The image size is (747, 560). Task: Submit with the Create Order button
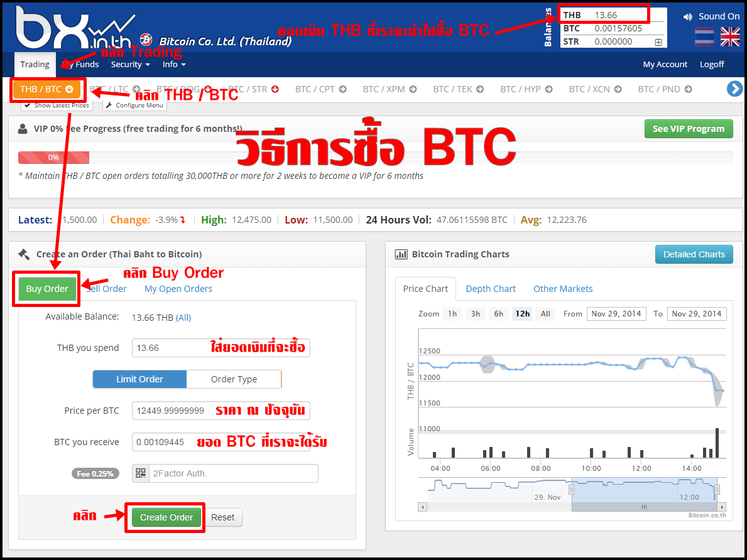click(166, 517)
